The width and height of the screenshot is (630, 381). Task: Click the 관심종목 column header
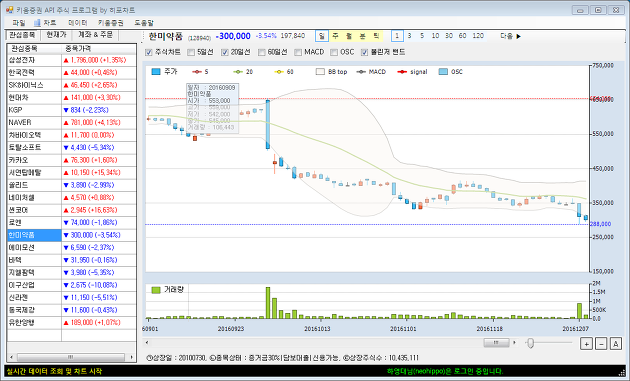(35, 49)
